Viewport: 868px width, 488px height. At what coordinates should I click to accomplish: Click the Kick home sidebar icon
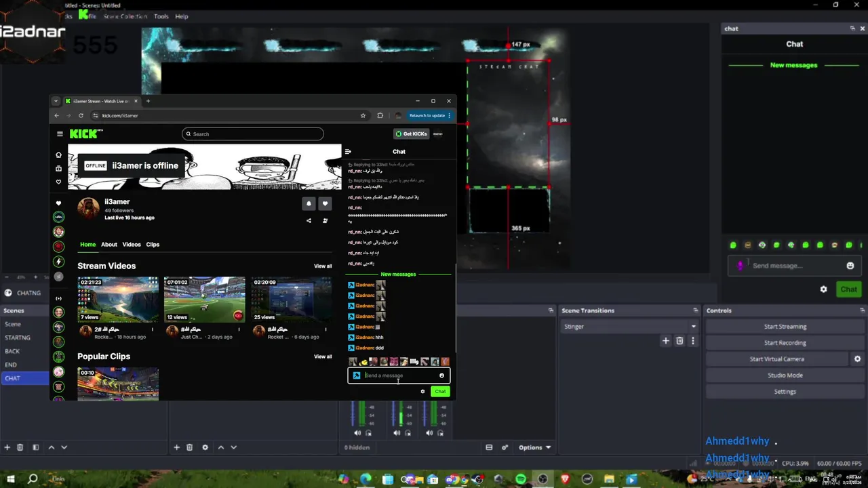pos(58,155)
